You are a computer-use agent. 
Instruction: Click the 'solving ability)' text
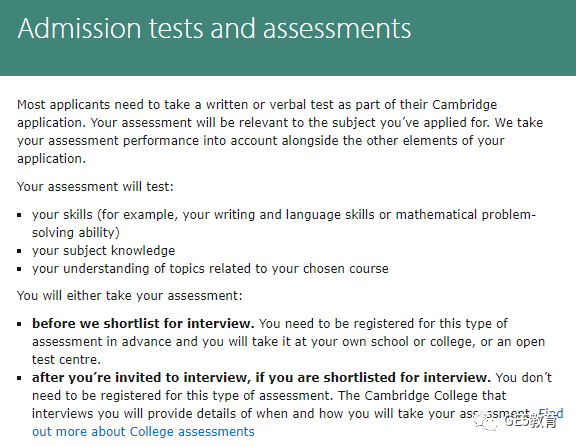tap(76, 232)
